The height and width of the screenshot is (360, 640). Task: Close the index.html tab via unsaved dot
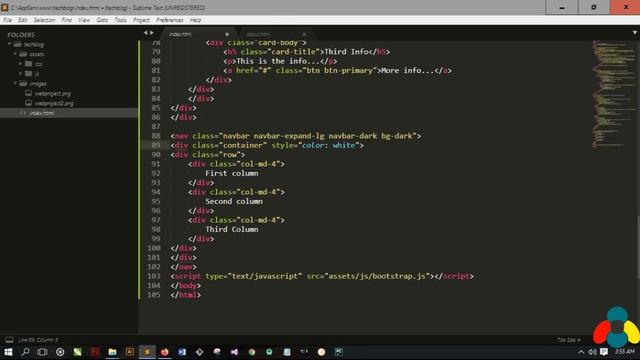(x=227, y=34)
